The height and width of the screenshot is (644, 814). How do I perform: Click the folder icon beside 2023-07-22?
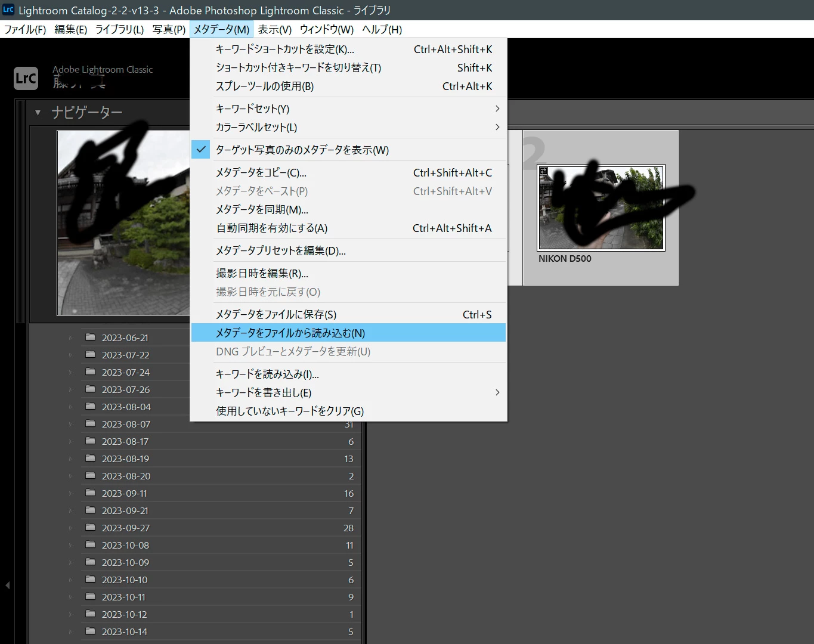tap(91, 354)
